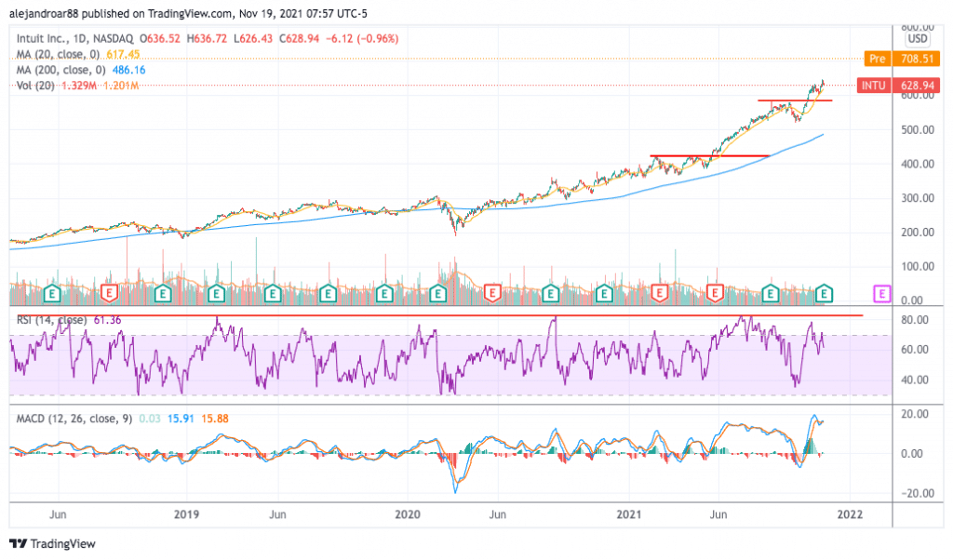Click the green E earnings marker for August 2020

pyautogui.click(x=550, y=294)
